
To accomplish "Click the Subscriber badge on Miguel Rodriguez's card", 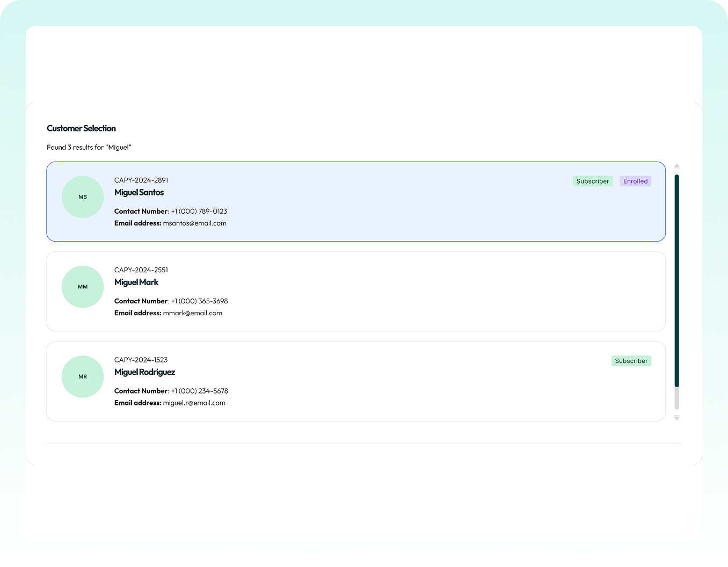I will pos(631,360).
